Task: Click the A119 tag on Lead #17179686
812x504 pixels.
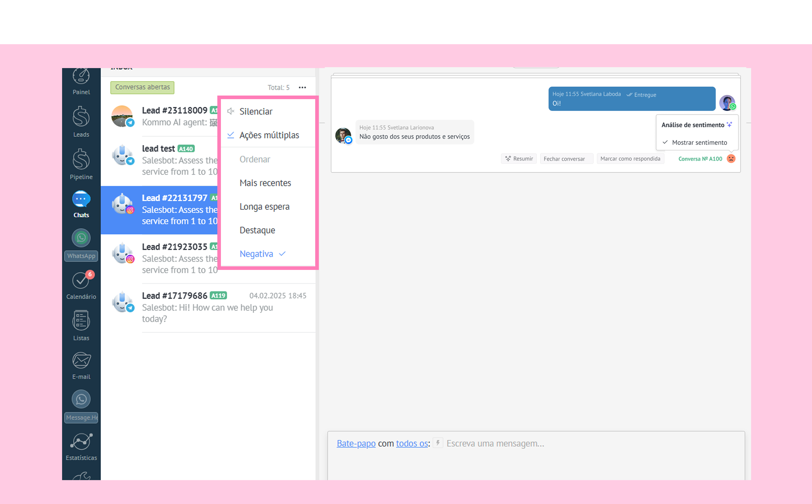Action: (x=218, y=295)
